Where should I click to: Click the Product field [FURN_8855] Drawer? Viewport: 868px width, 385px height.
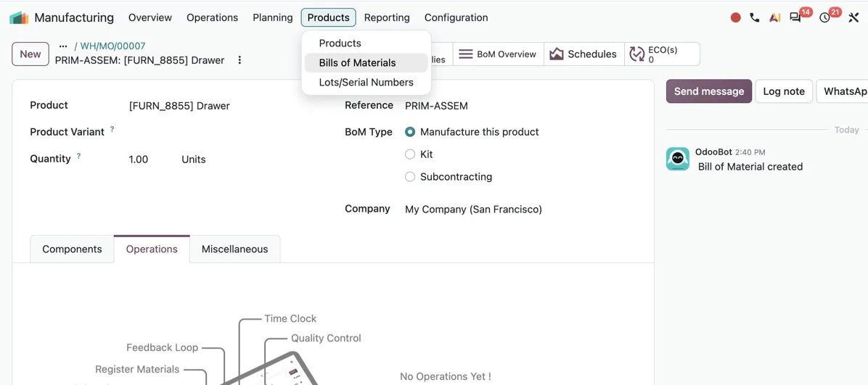coord(179,106)
